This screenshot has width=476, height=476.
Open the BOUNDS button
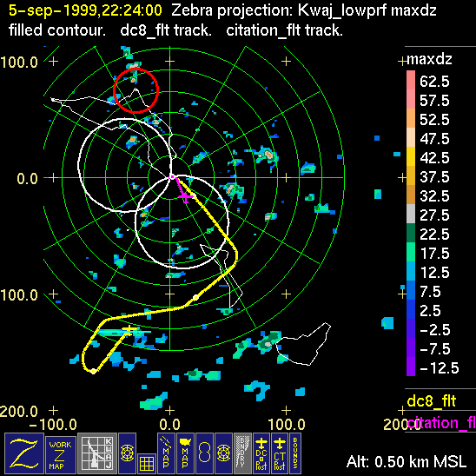[295, 453]
